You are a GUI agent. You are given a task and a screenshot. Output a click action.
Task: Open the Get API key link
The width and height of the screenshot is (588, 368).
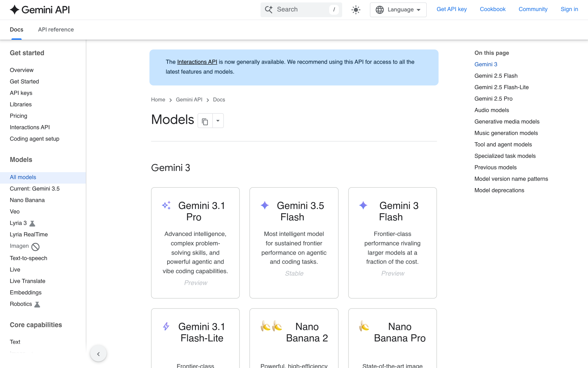coord(451,9)
